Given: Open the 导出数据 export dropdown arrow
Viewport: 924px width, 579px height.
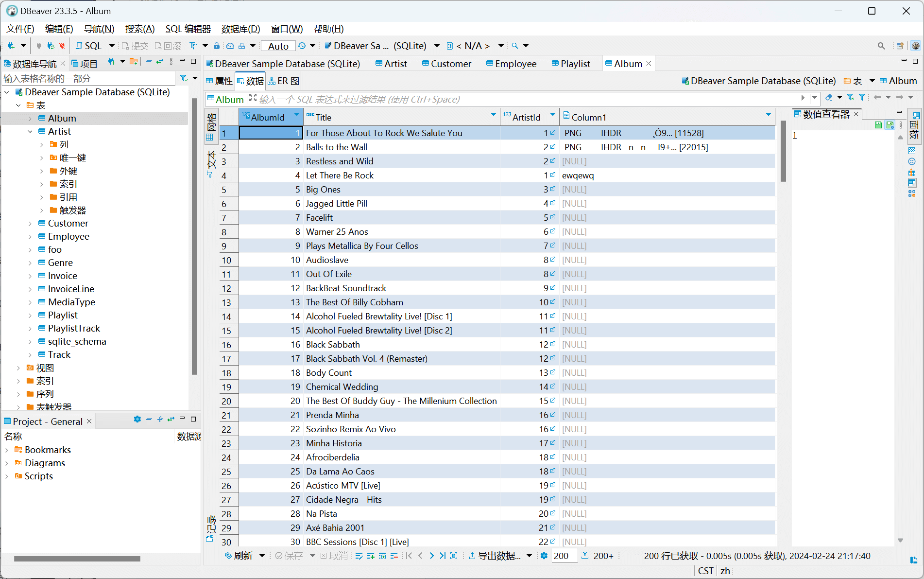Looking at the screenshot, I should coord(529,556).
